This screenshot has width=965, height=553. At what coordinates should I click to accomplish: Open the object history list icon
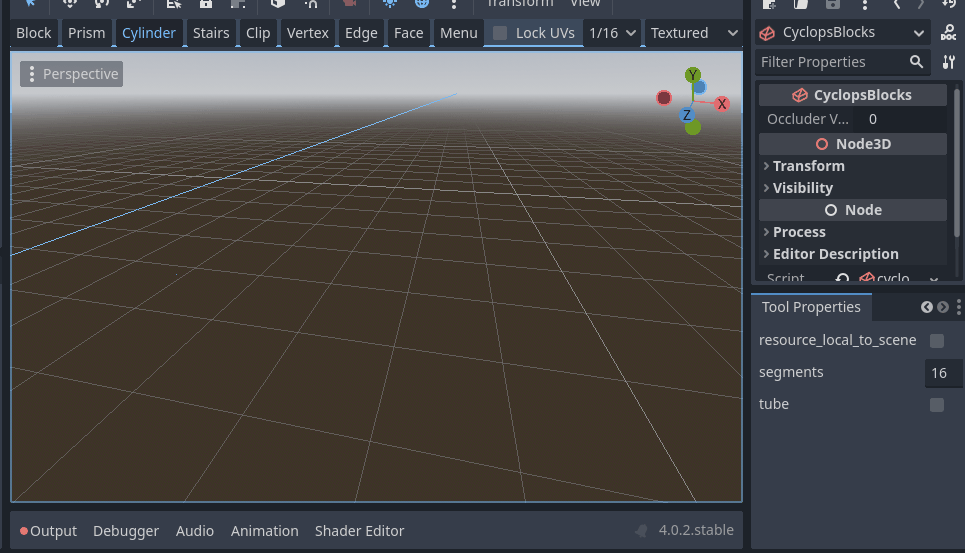click(x=948, y=4)
